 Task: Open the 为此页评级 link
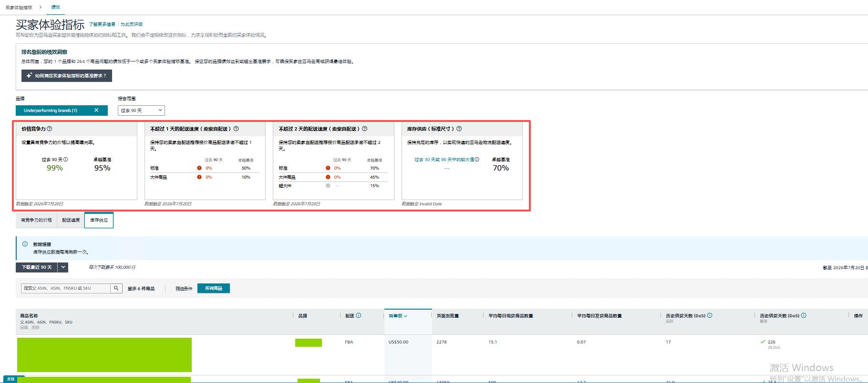coord(132,24)
